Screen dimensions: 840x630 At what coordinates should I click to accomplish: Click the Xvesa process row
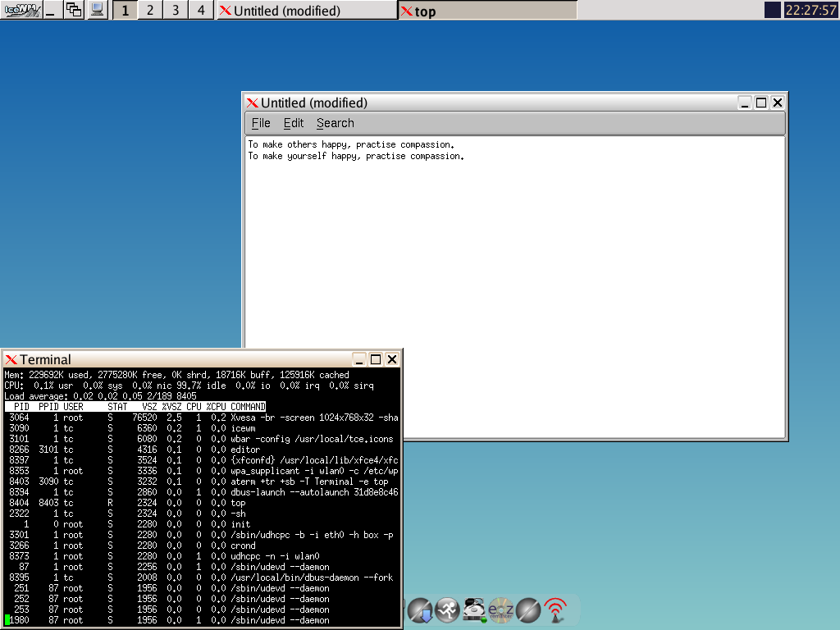[x=202, y=418]
